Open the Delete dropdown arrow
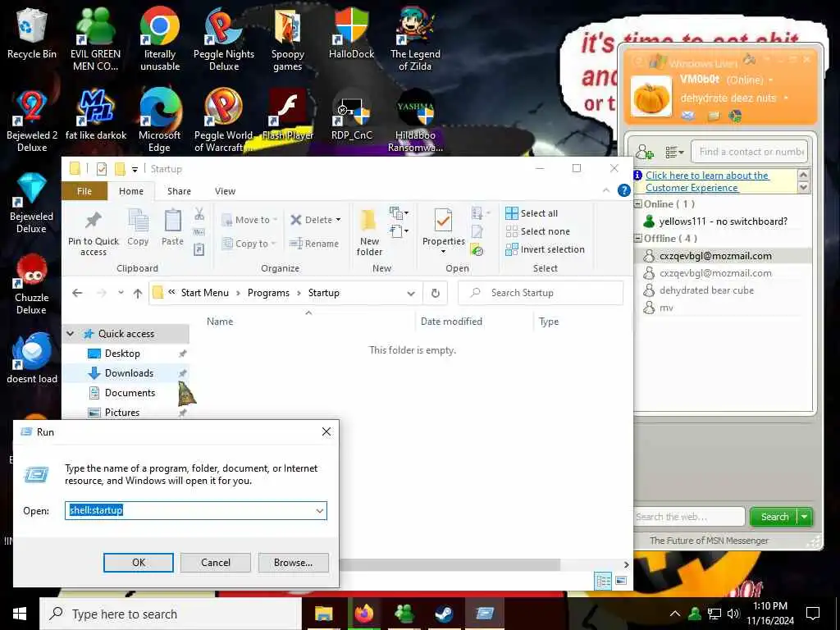The height and width of the screenshot is (630, 840). click(338, 220)
